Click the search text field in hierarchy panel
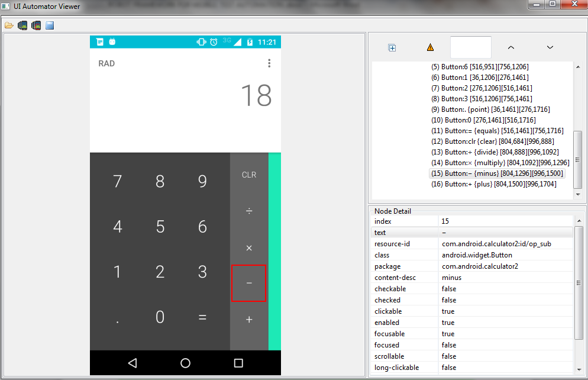The image size is (588, 380). click(470, 47)
